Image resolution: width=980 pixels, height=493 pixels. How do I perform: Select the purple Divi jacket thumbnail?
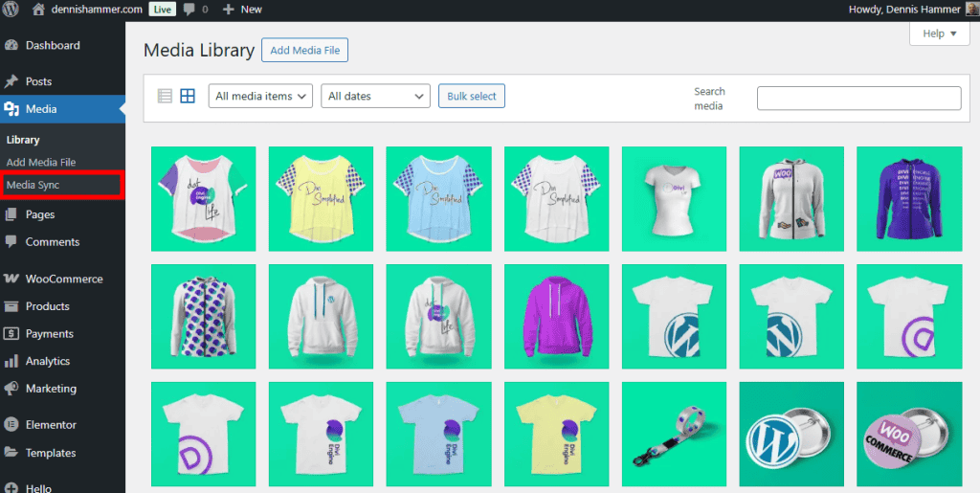(x=909, y=199)
